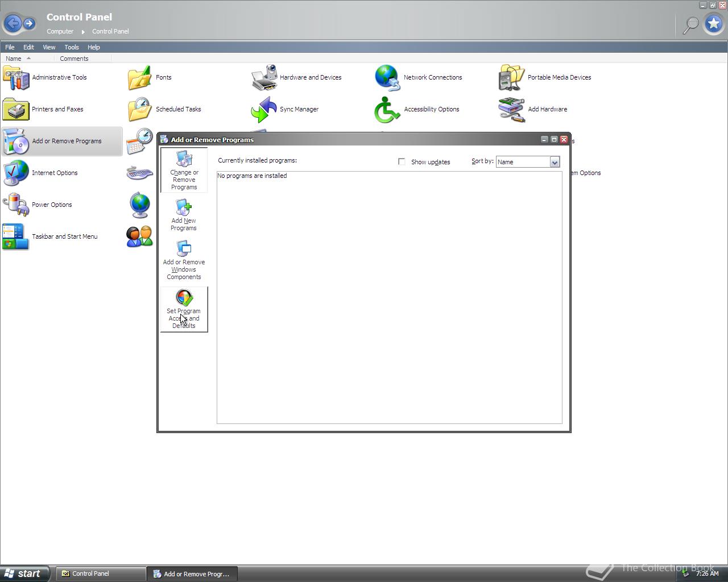Click the Comments column header

[x=84, y=59]
